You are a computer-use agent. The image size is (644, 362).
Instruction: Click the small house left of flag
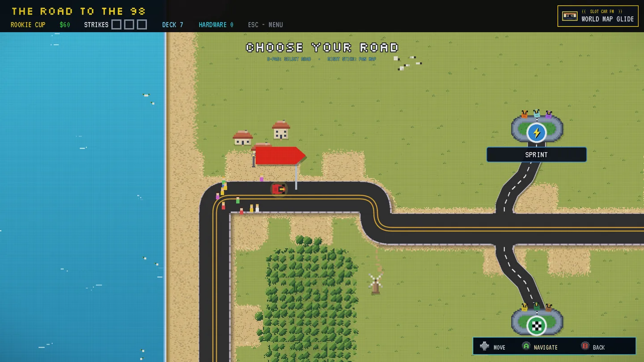[x=243, y=138]
